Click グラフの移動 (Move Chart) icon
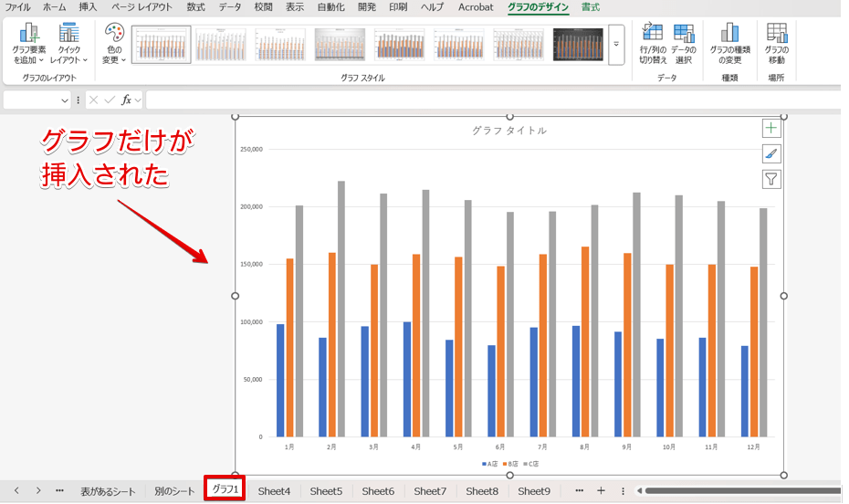Screen dimensions: 849x504 (776, 43)
